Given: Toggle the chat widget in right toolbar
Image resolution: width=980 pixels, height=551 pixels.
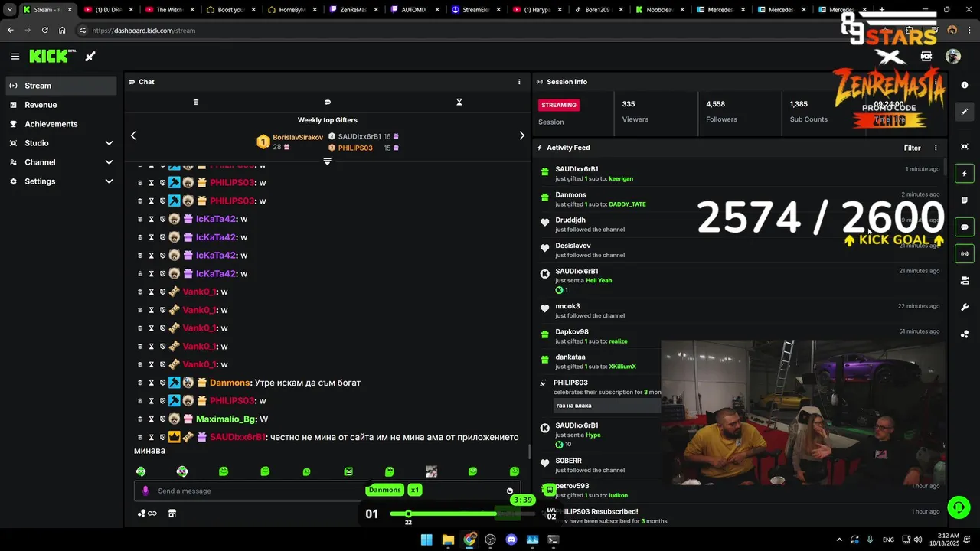Looking at the screenshot, I should click(x=965, y=227).
